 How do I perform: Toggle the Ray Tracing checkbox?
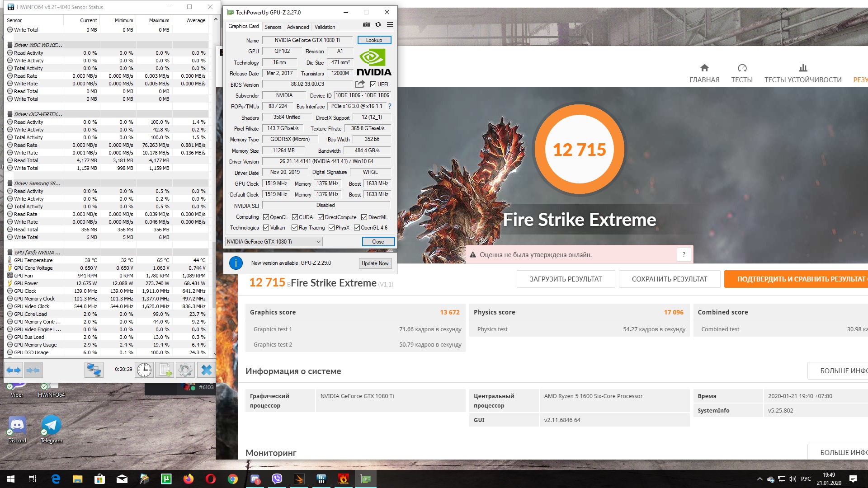click(x=295, y=228)
